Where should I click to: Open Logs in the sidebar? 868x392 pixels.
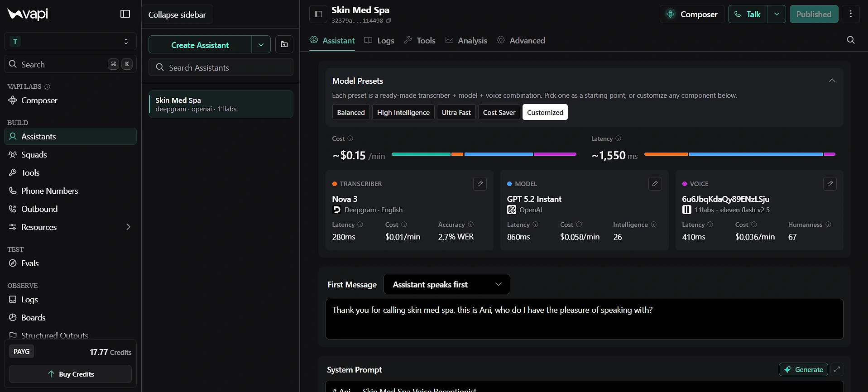click(70, 299)
